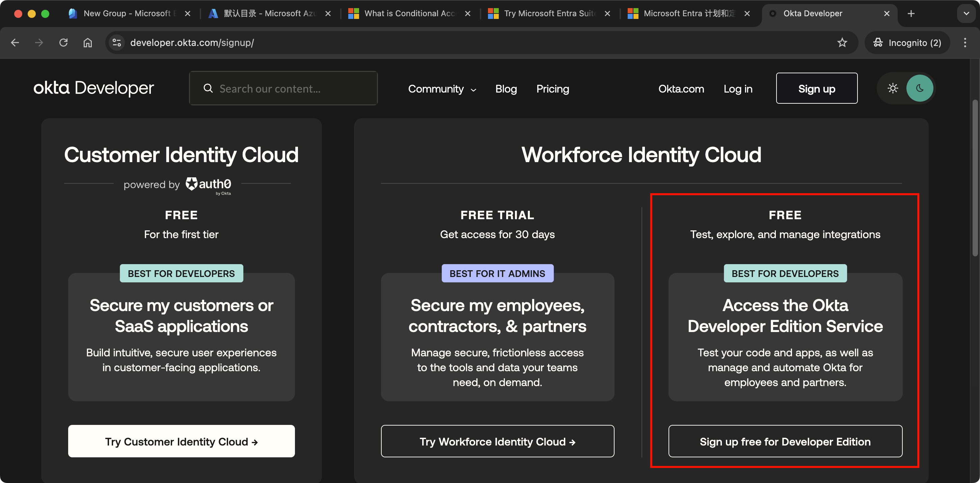
Task: Click Try Customer Identity Cloud button
Action: point(182,441)
